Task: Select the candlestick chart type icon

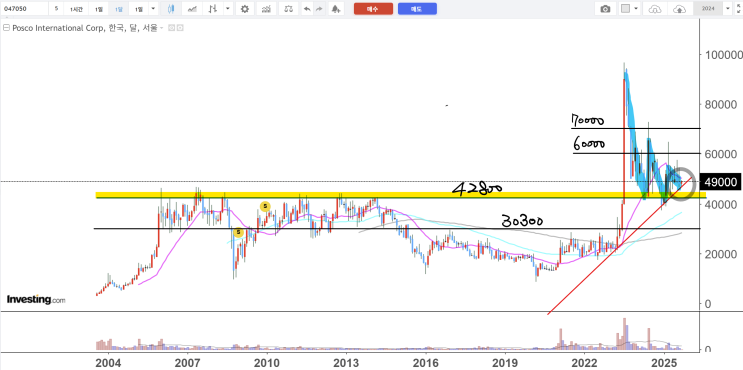Action: click(171, 9)
